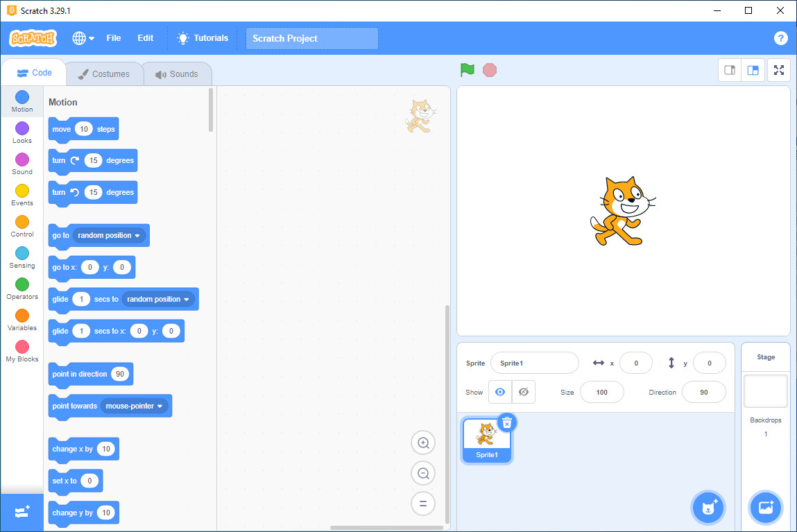Open the Choose a Backdrop button
797x532 pixels.
[x=766, y=507]
